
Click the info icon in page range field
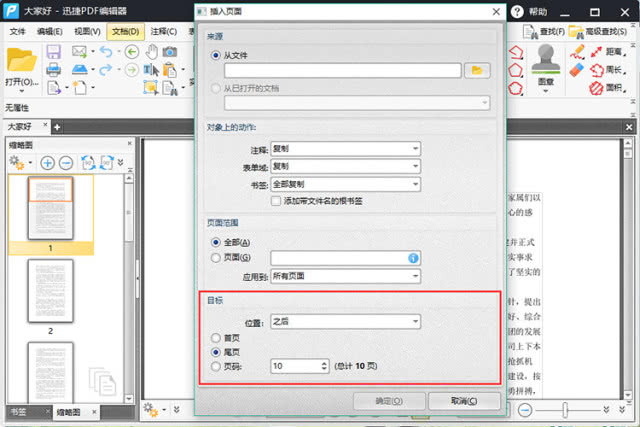click(413, 258)
